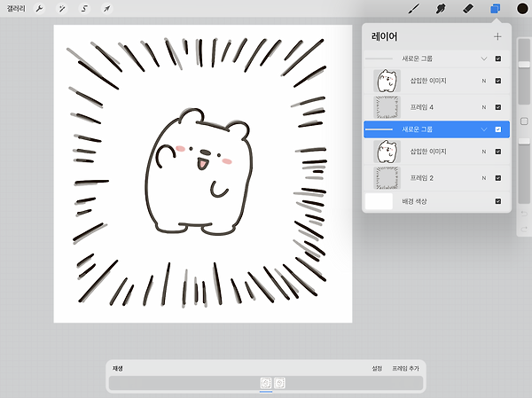Open the black active color swatch
532x398 pixels.
(522, 9)
